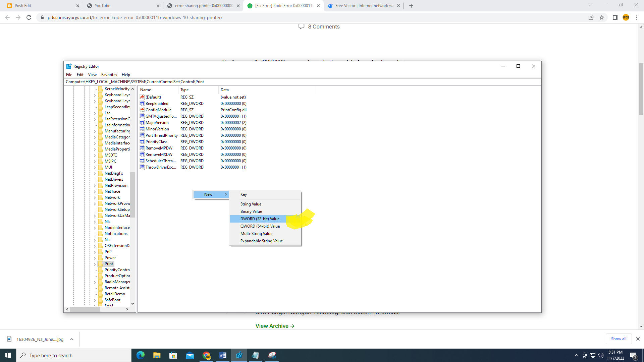Viewport: 644px width, 362px height.
Task: Open Chrome three-dot menu icon
Action: coord(637,17)
